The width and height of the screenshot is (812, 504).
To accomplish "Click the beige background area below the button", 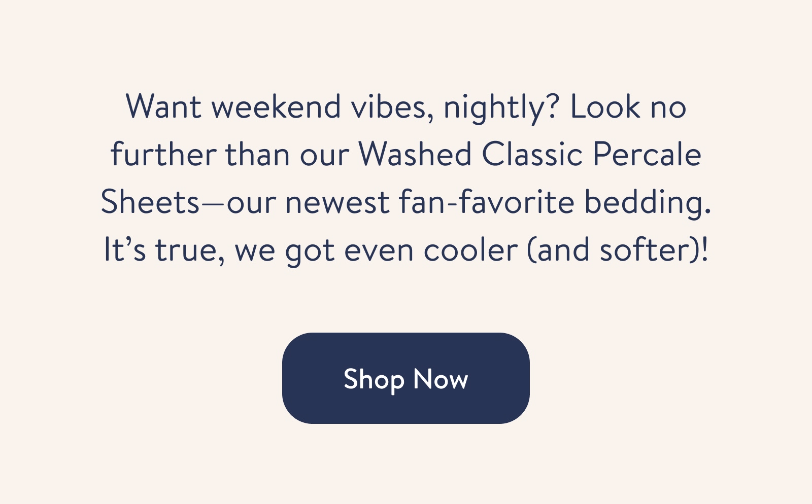I will (x=406, y=466).
